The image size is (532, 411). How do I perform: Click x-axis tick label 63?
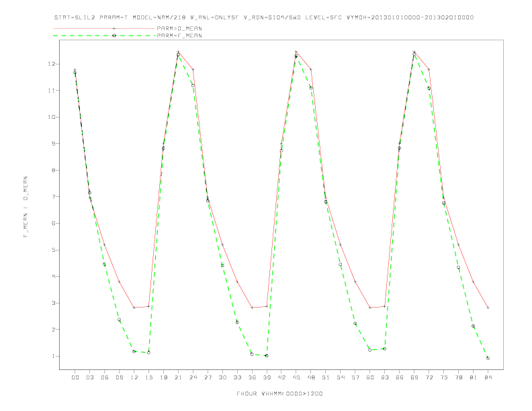(385, 377)
